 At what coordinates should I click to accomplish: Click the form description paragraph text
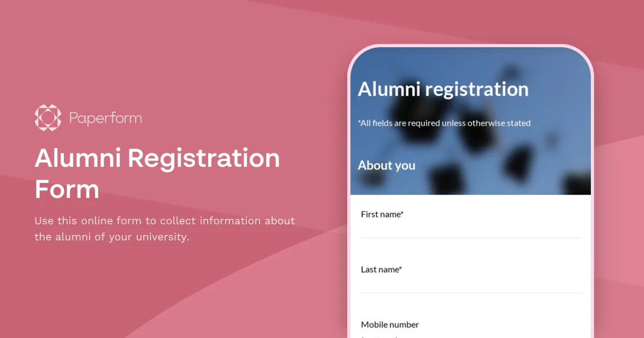point(164,229)
